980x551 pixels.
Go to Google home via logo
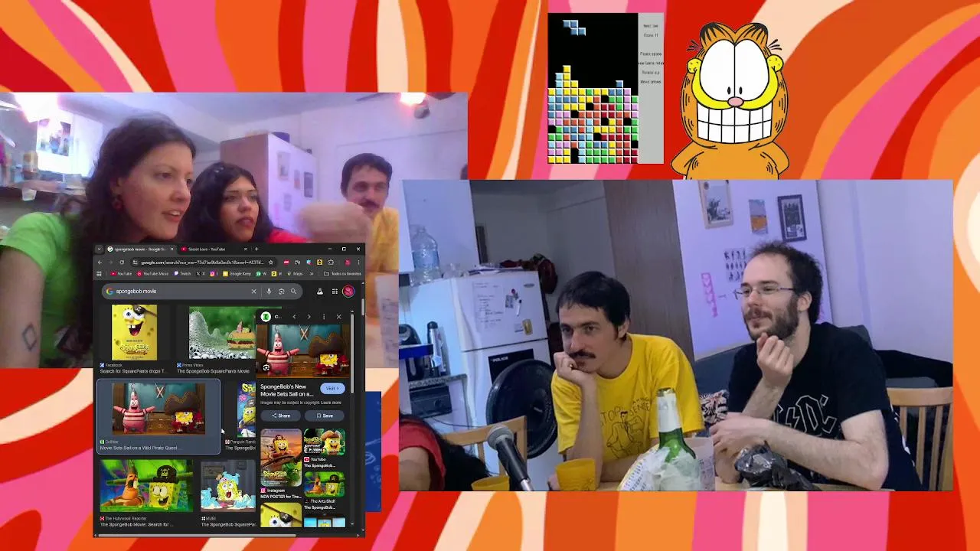(x=109, y=292)
